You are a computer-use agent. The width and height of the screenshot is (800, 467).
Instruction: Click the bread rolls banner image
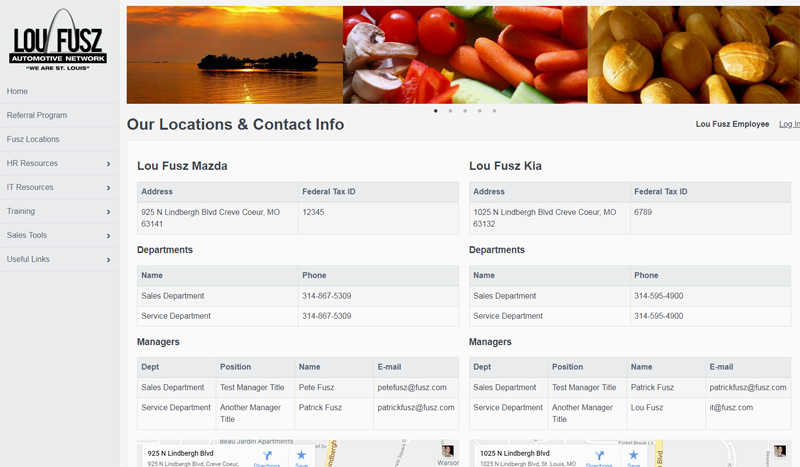694,55
